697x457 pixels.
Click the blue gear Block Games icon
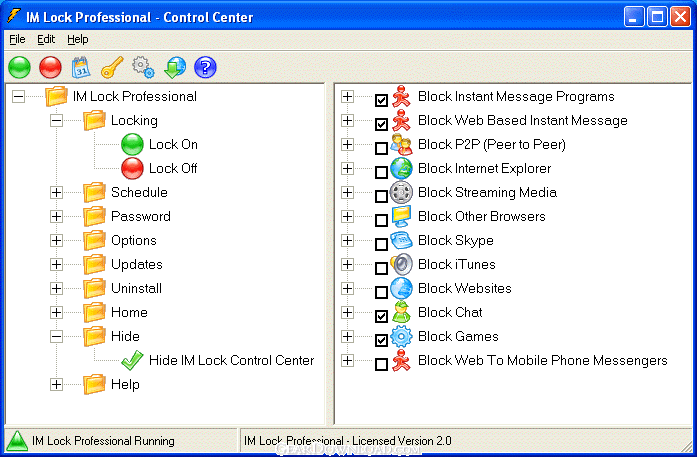401,337
